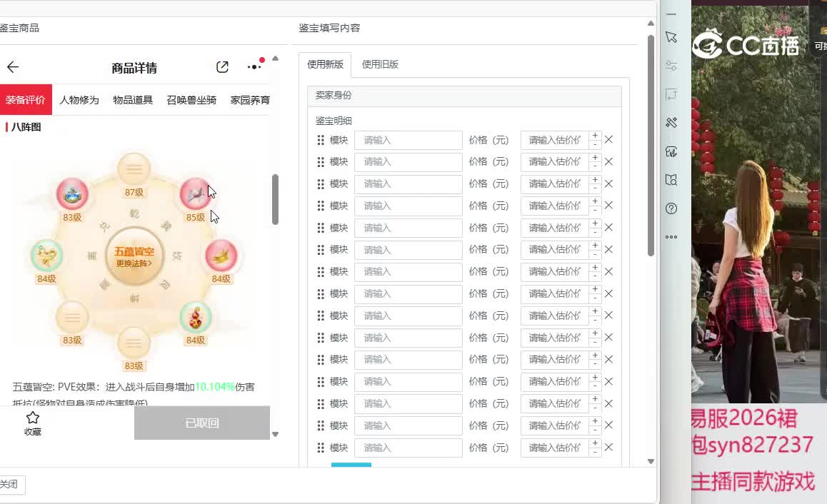Image resolution: width=827 pixels, height=504 pixels.
Task: Click the empty 87级 slot at the top
Action: [x=134, y=169]
